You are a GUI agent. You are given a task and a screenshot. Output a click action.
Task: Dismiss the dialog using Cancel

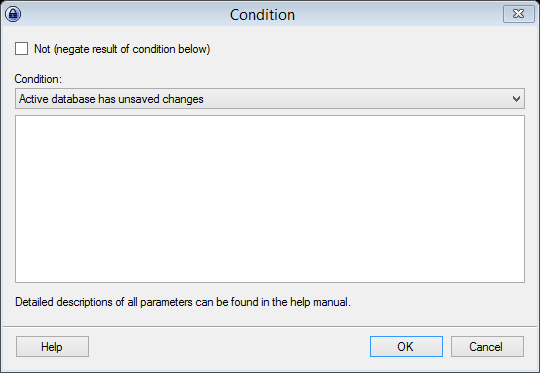tap(487, 346)
